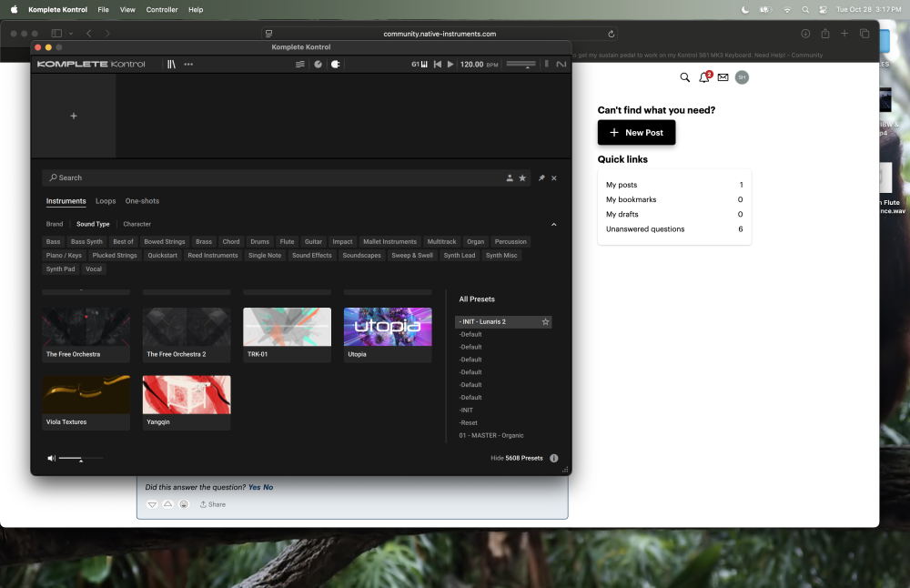
Task: Select the -Reset preset
Action: click(x=469, y=422)
